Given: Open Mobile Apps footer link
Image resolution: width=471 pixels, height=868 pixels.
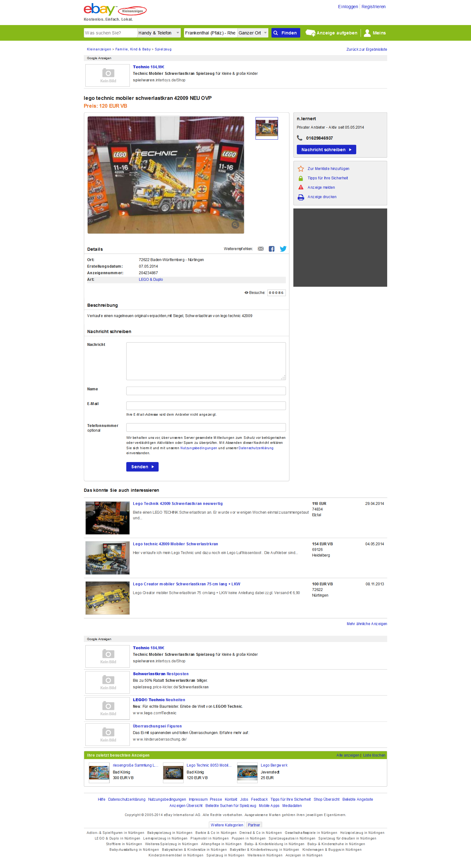Looking at the screenshot, I should (x=269, y=806).
